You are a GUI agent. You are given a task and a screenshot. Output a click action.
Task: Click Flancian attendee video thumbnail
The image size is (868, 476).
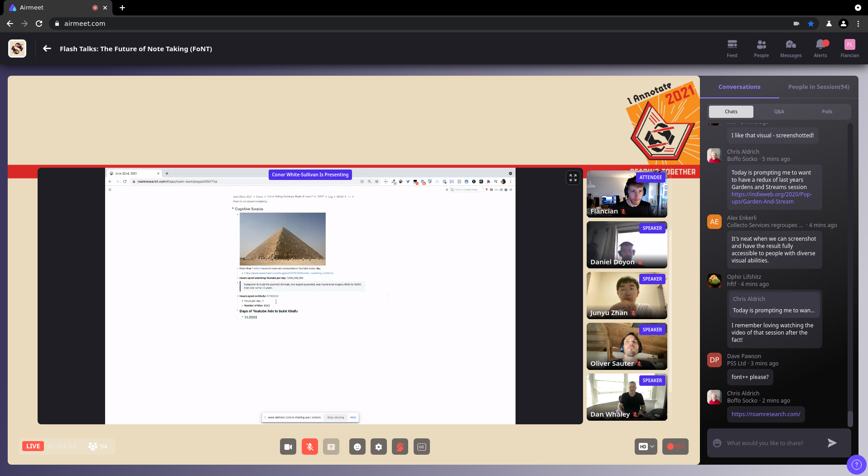pos(627,194)
